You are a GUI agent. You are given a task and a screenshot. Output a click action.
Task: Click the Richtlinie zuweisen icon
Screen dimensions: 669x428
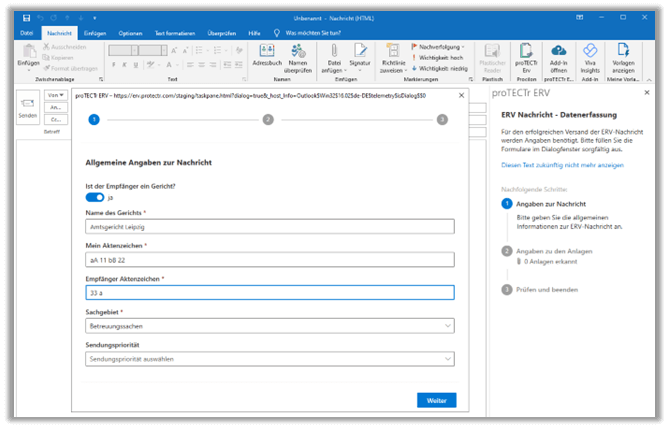click(391, 54)
